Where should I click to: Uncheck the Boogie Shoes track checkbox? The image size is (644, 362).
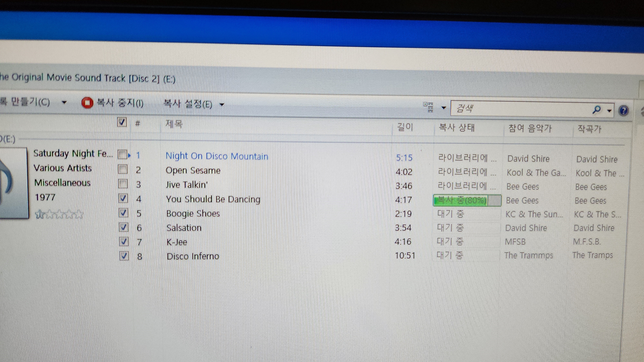[123, 213]
